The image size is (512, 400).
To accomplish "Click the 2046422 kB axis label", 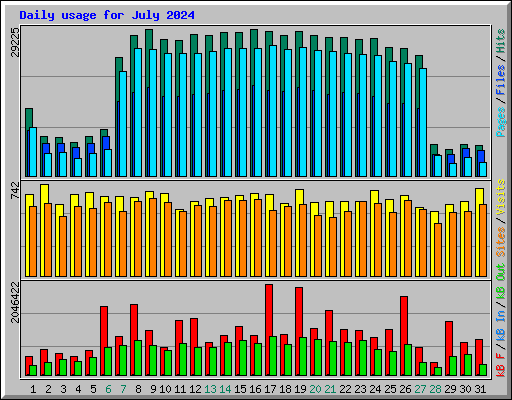I will (x=15, y=302).
